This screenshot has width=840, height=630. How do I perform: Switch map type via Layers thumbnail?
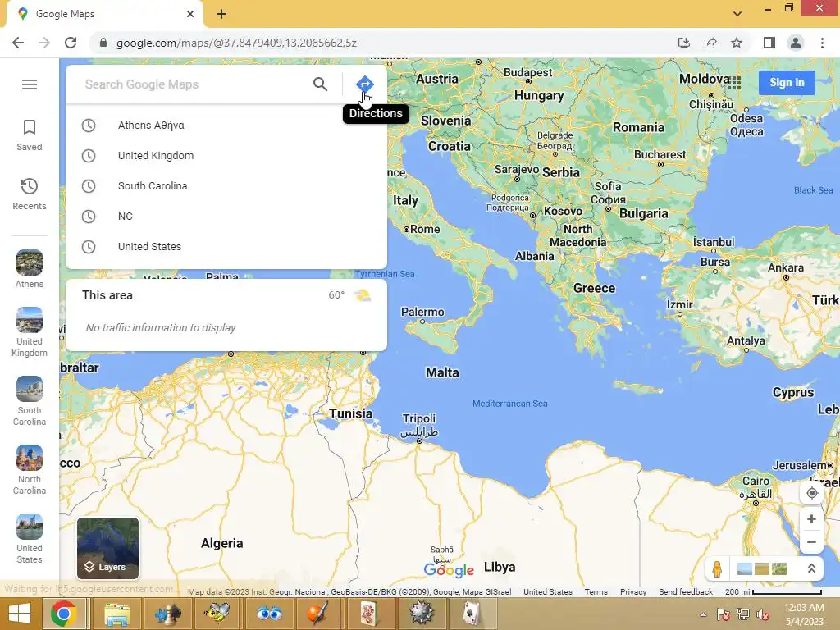point(107,549)
